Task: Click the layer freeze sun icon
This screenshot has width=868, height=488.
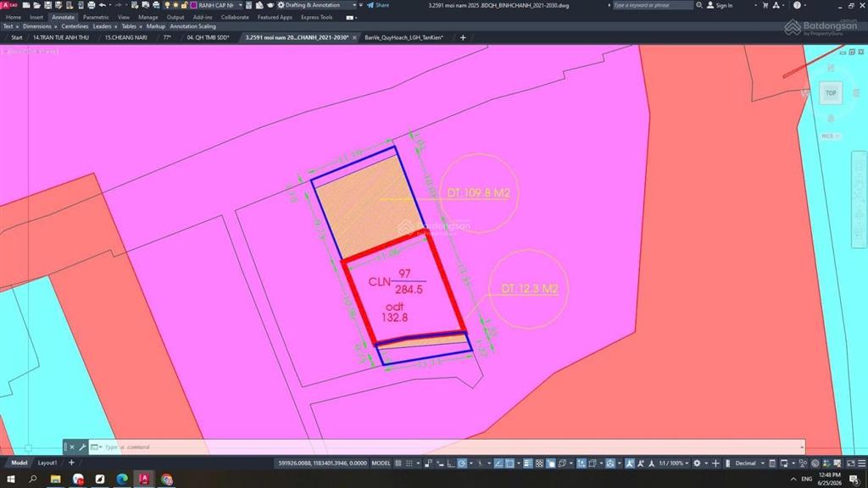Action: tap(175, 5)
